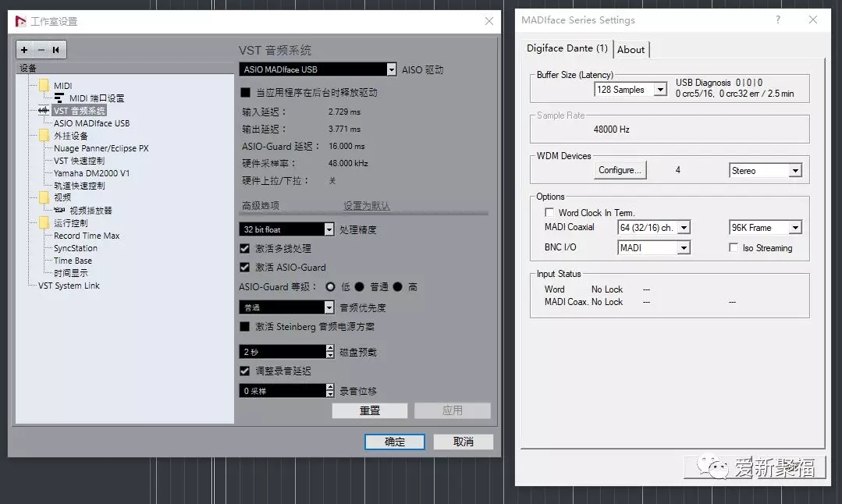The height and width of the screenshot is (504, 842).
Task: Click the minus remove device icon
Action: (x=41, y=50)
